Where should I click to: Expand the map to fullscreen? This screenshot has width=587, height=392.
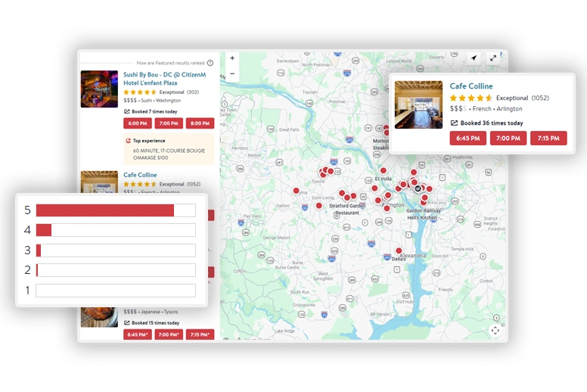(x=493, y=58)
